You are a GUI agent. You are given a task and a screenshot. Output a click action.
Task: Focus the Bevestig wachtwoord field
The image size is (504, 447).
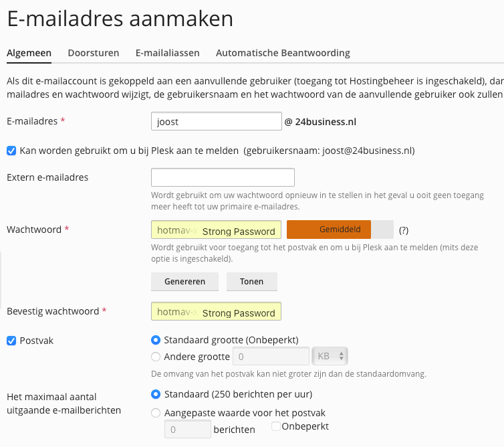point(217,312)
